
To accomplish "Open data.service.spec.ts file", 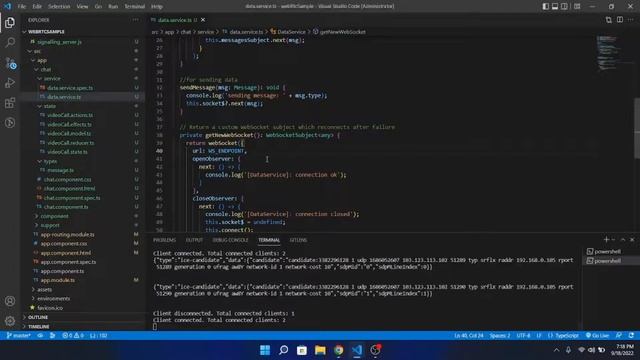I will (70, 88).
